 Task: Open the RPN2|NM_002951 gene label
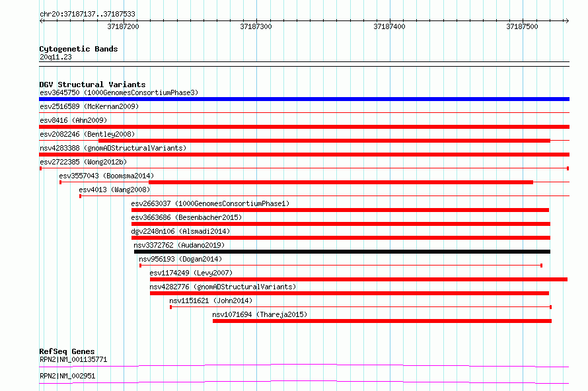point(67,376)
